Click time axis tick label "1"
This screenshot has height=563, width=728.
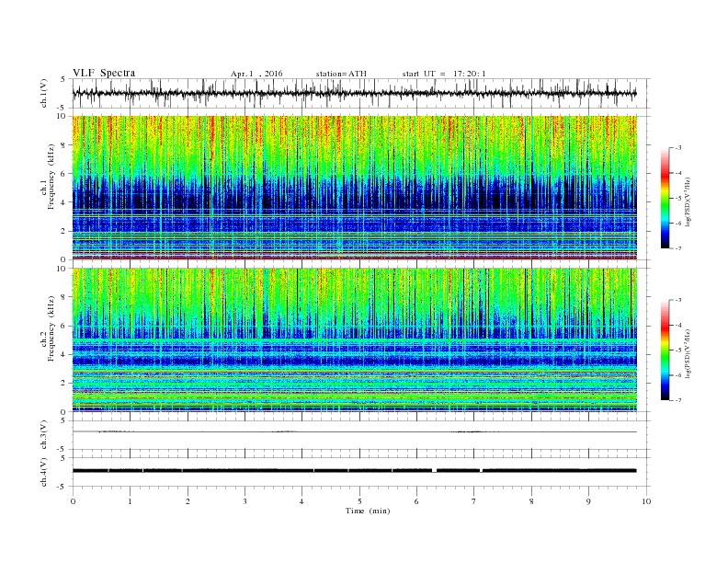[x=130, y=501]
